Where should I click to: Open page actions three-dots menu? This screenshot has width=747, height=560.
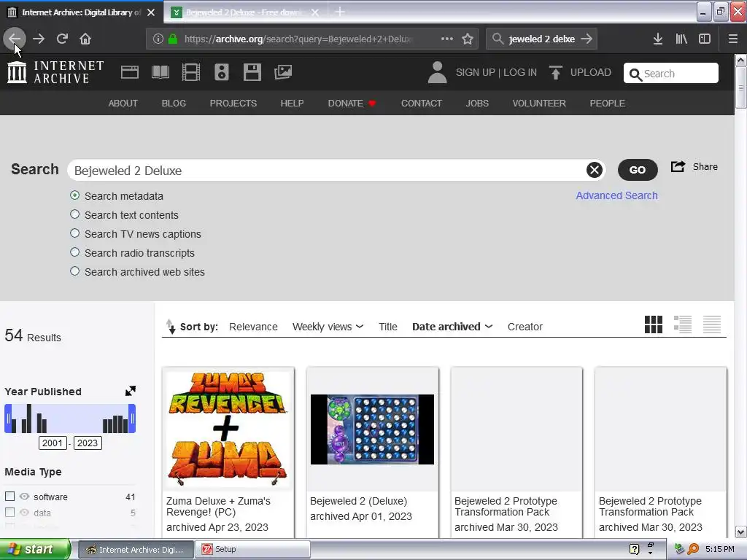pyautogui.click(x=447, y=39)
